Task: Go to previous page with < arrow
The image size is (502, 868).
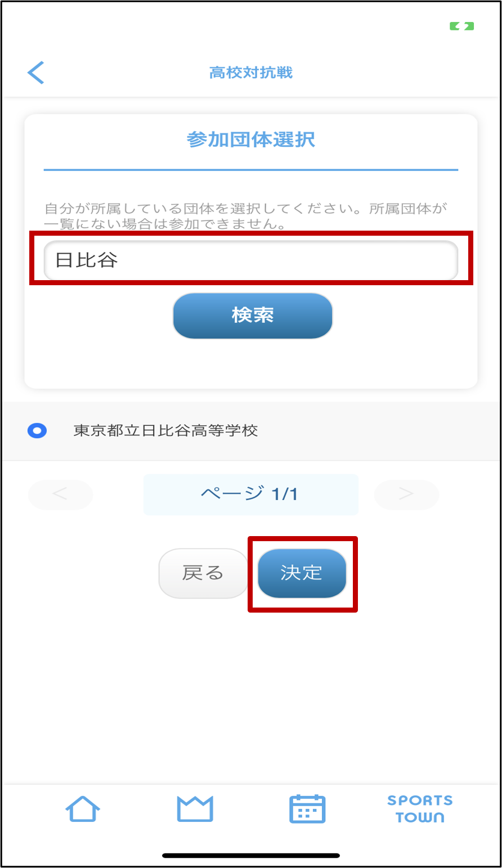Action: (60, 494)
